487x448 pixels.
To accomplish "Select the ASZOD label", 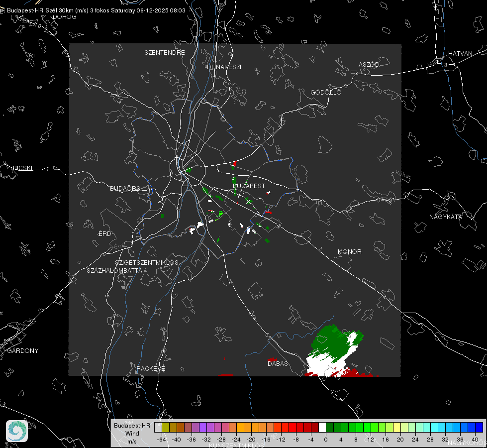I will 369,64.
